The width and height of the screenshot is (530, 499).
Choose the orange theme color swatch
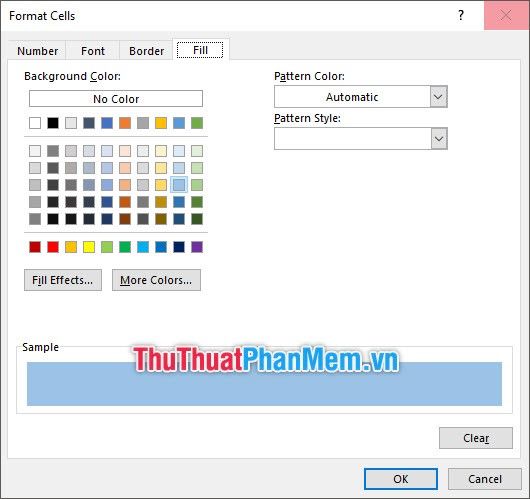click(x=125, y=123)
